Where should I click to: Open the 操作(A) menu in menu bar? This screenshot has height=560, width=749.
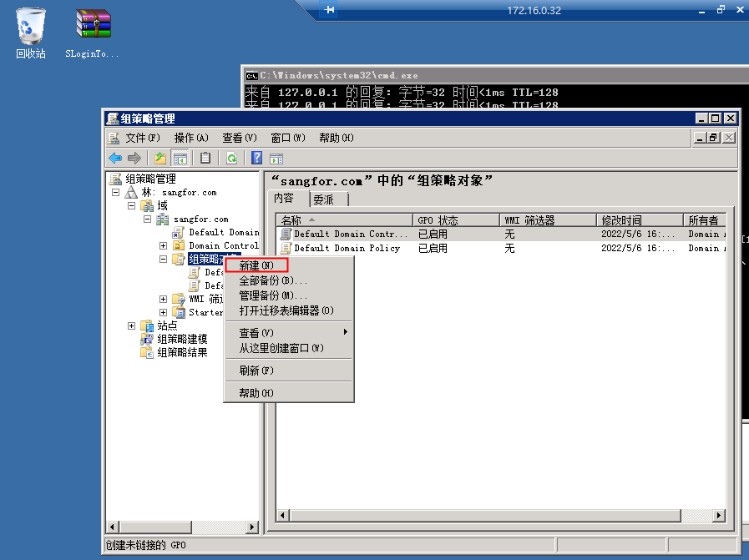point(190,138)
